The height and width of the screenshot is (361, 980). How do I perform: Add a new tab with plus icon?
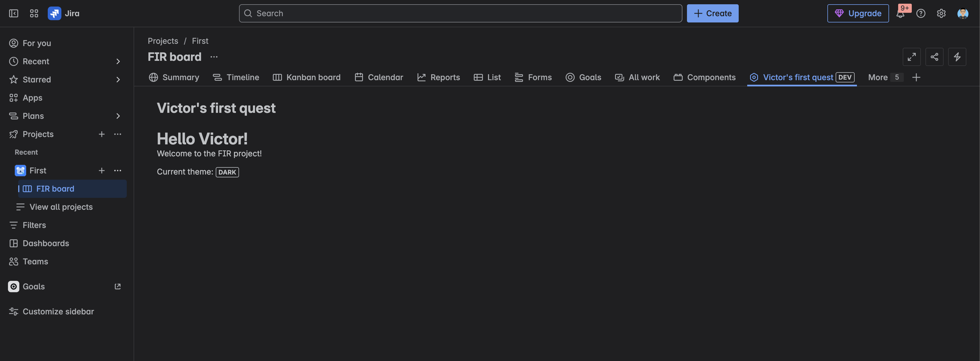[916, 77]
